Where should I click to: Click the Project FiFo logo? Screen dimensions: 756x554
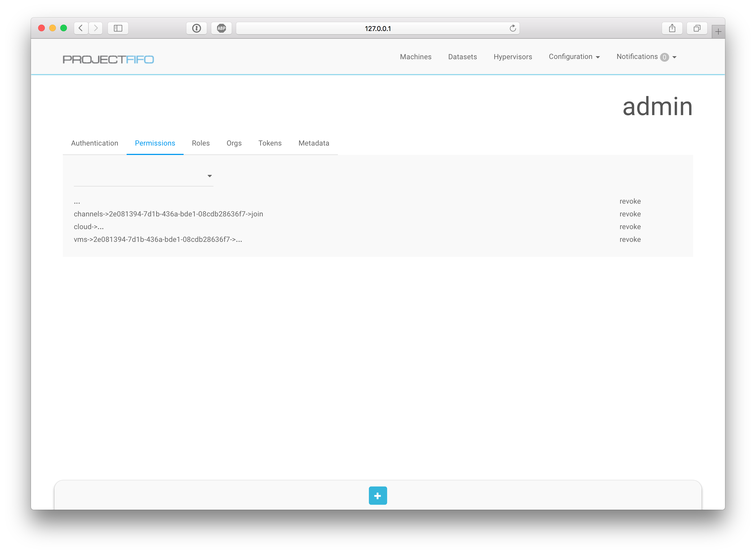[x=108, y=59]
